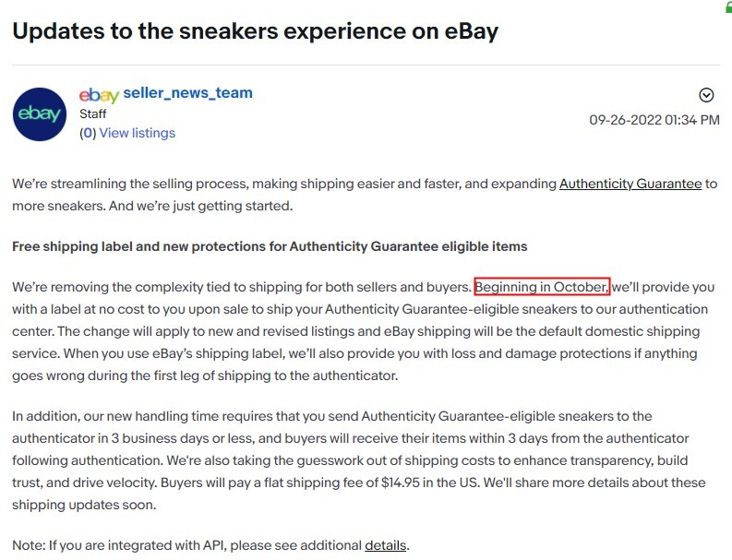
Task: Click the 'Free shipping label and new protections' heading
Action: [270, 246]
